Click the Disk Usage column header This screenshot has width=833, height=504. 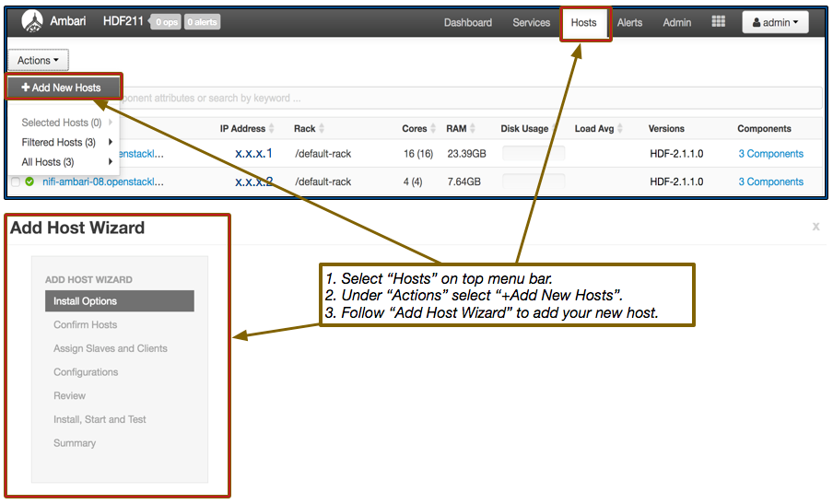click(x=524, y=128)
